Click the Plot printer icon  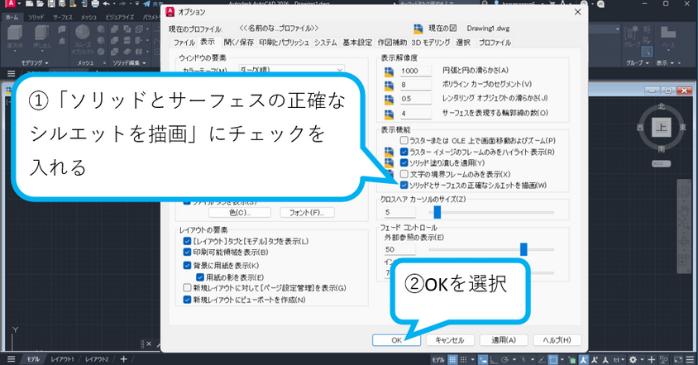point(95,4)
